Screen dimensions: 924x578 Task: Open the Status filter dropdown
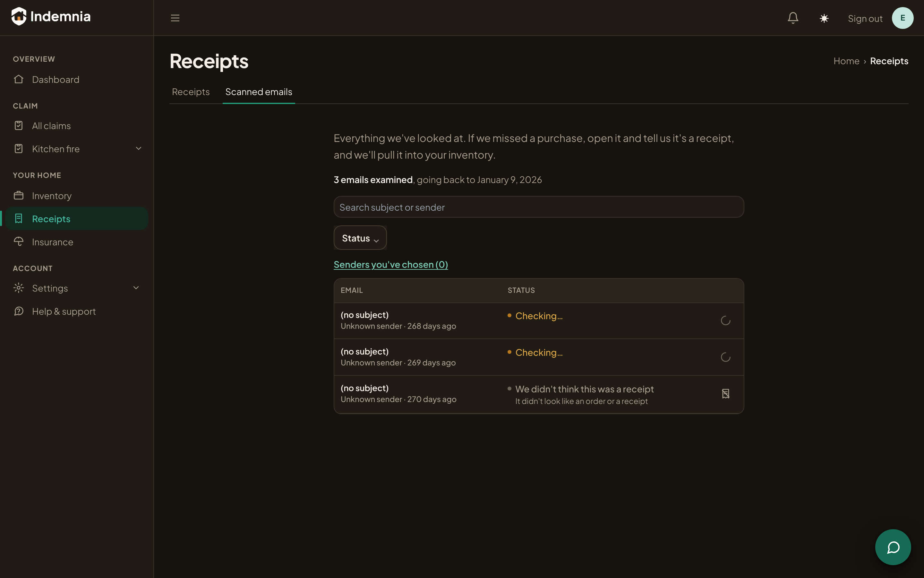coord(360,238)
